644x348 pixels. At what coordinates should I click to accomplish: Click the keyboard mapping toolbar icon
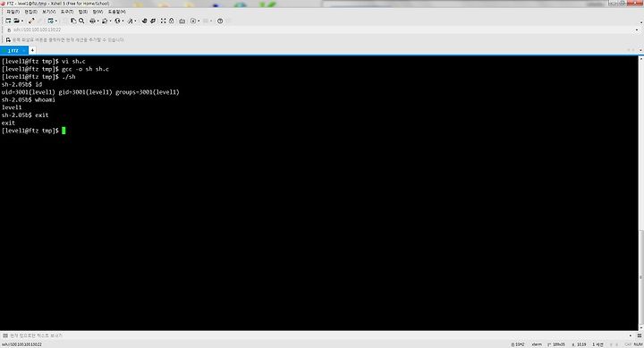point(182,21)
